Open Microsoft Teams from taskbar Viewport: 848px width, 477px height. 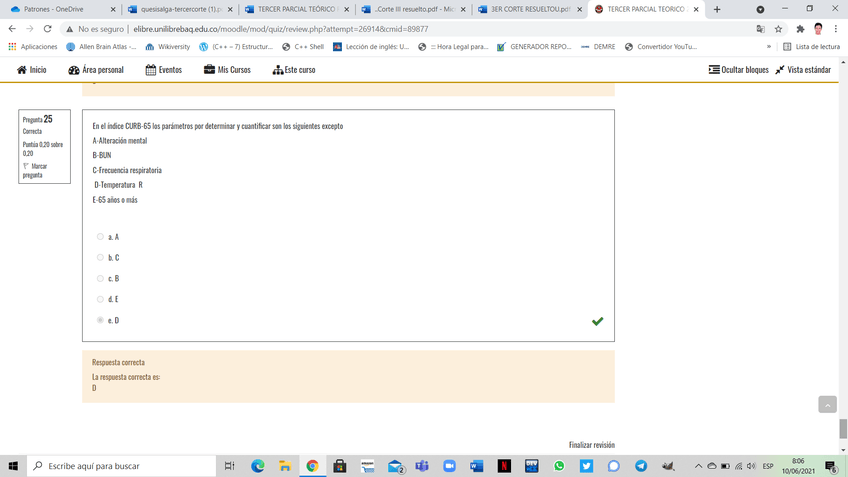422,466
